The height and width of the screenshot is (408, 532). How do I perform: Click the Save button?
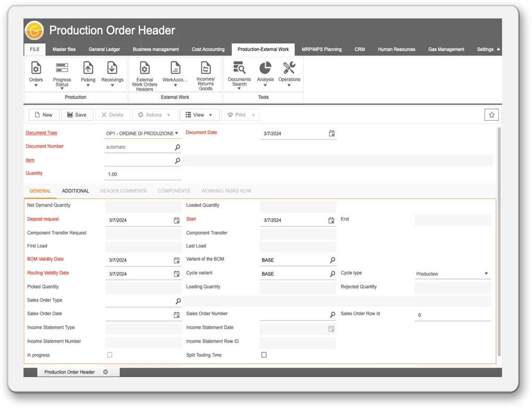pyautogui.click(x=76, y=115)
